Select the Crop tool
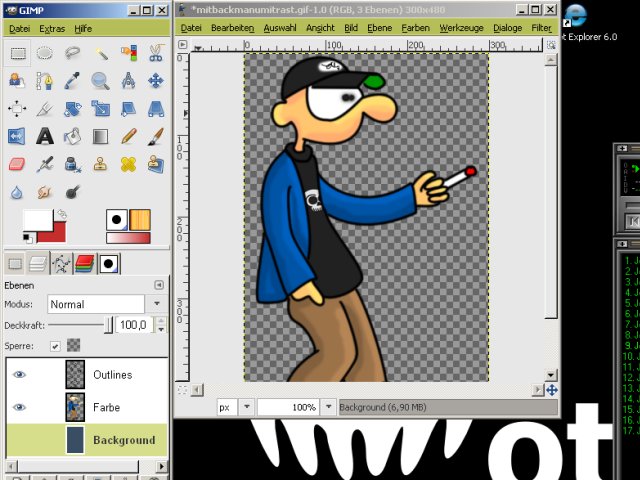Image resolution: width=640 pixels, height=480 pixels. point(45,109)
